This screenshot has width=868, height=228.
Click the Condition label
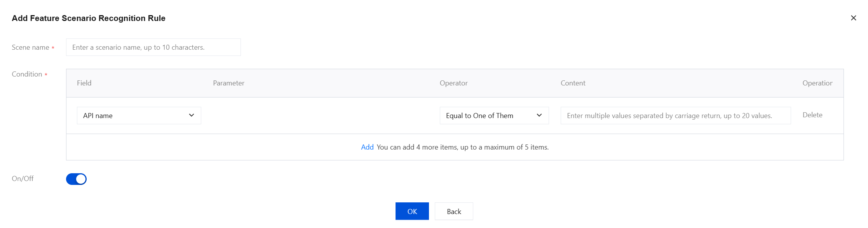click(x=27, y=74)
